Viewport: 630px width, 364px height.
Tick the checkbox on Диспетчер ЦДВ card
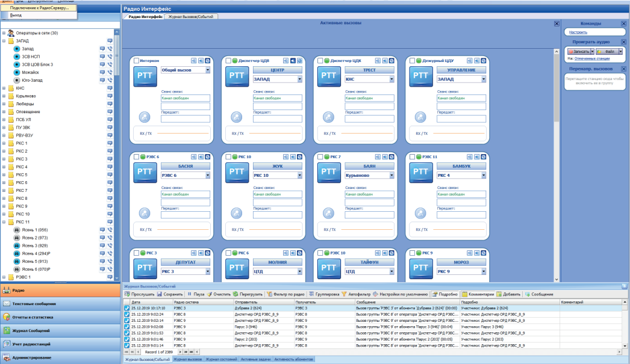pos(228,61)
